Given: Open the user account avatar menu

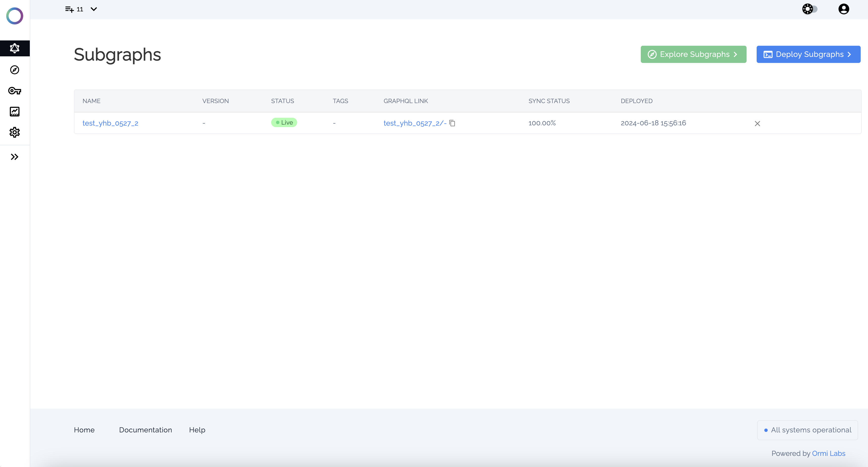Looking at the screenshot, I should coord(844,9).
